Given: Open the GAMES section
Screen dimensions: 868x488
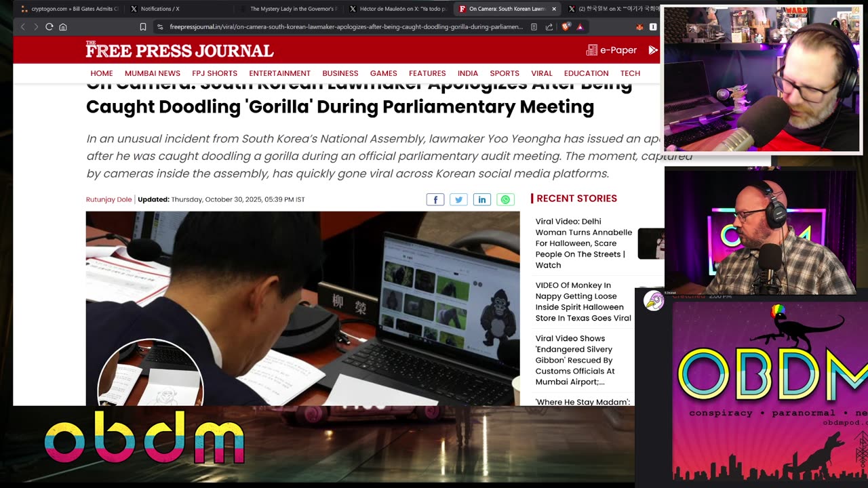Looking at the screenshot, I should point(384,73).
